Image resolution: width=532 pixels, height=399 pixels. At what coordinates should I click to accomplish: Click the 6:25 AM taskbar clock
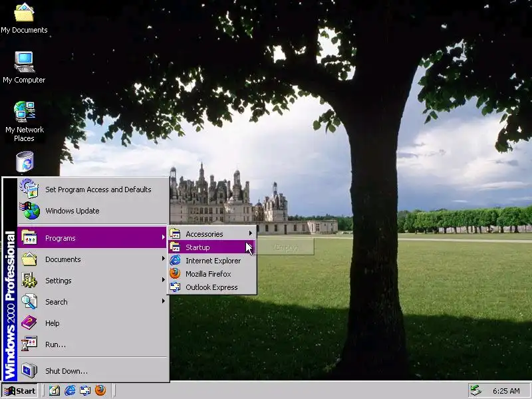pos(506,391)
